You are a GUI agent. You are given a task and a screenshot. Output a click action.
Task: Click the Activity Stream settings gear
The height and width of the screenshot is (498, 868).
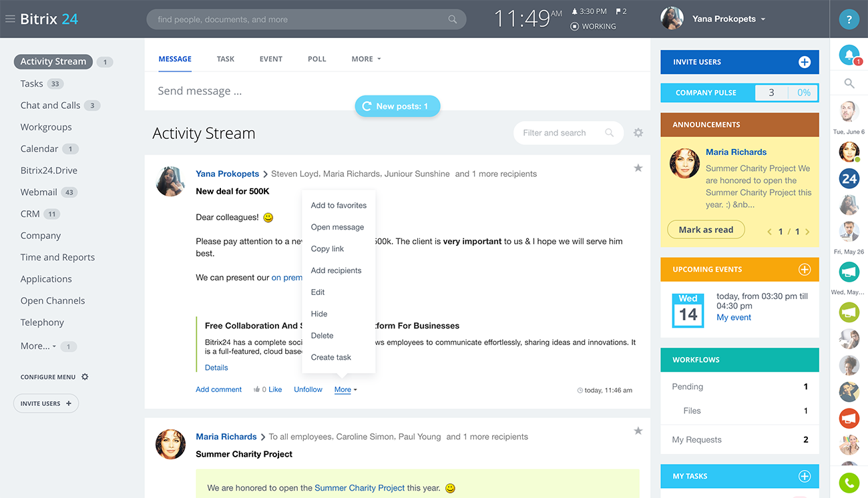coord(638,133)
